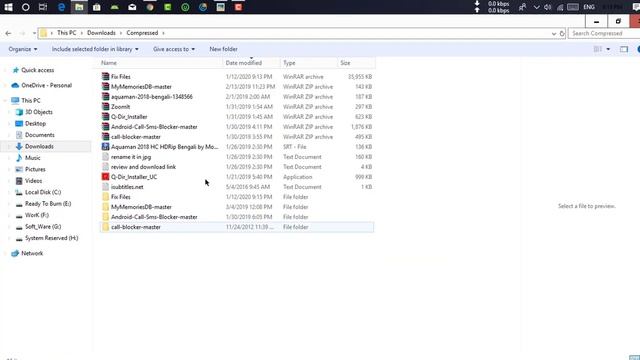
Task: Go back with the left arrow button
Action: point(9,33)
